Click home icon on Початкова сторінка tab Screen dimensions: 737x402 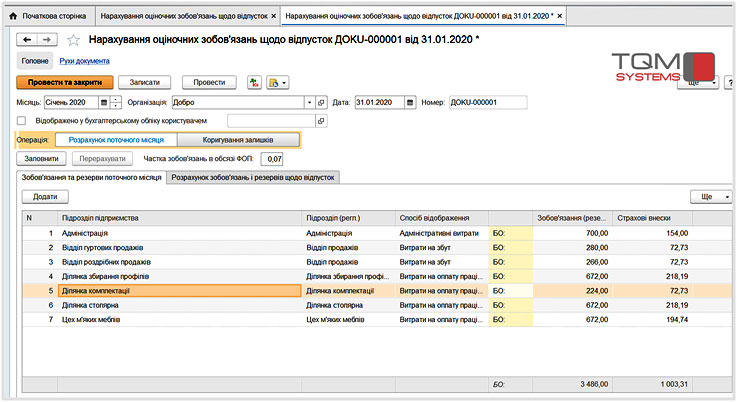(x=13, y=17)
